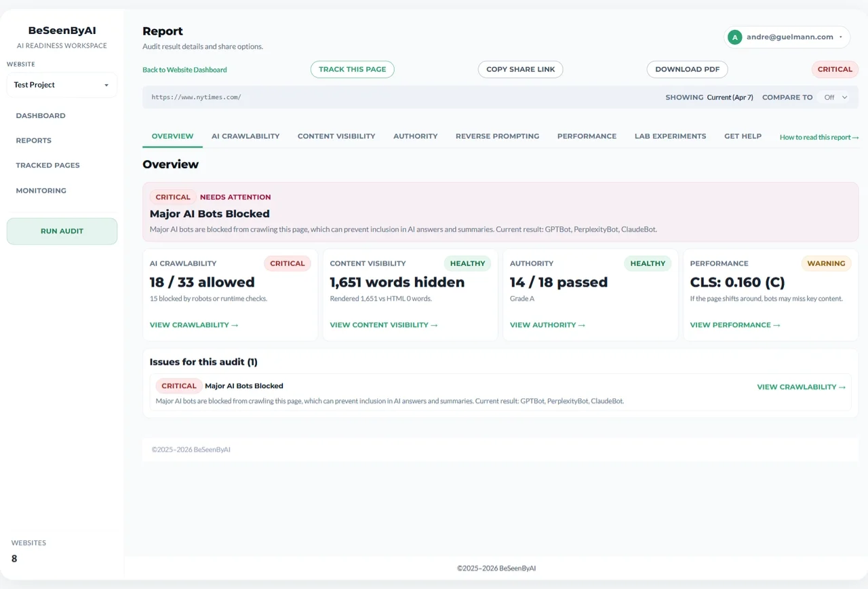Click the Critical badge in the AI Crawlability card

tap(288, 263)
